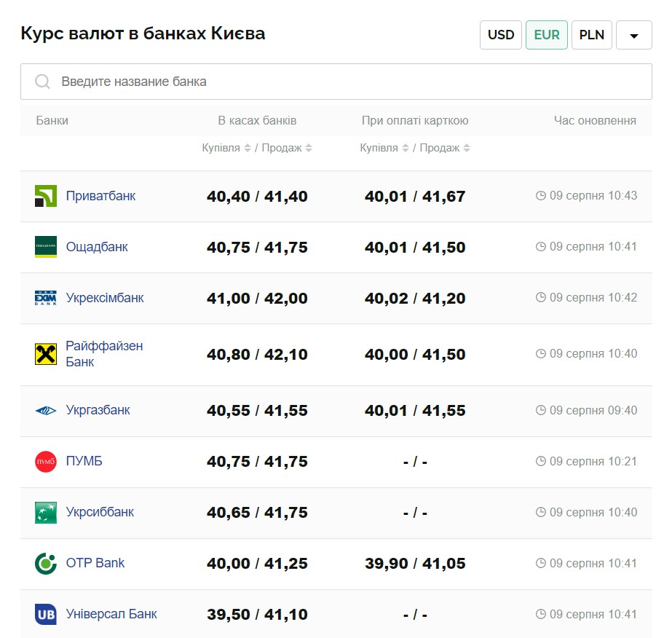Open the Райффайзен Банк link

[x=104, y=354]
